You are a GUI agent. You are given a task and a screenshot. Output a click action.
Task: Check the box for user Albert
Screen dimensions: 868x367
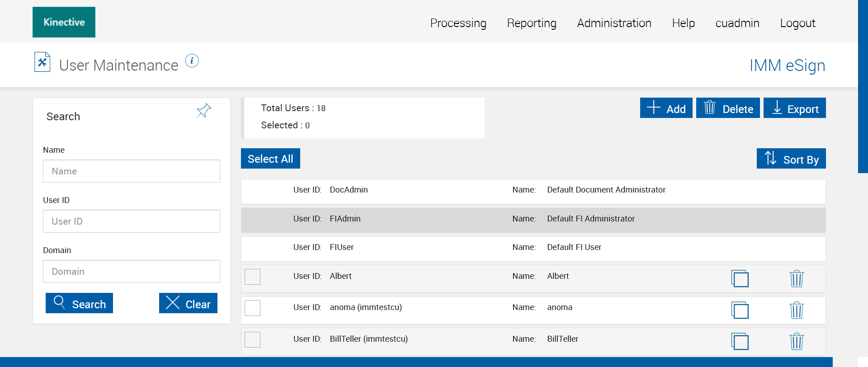coord(252,277)
